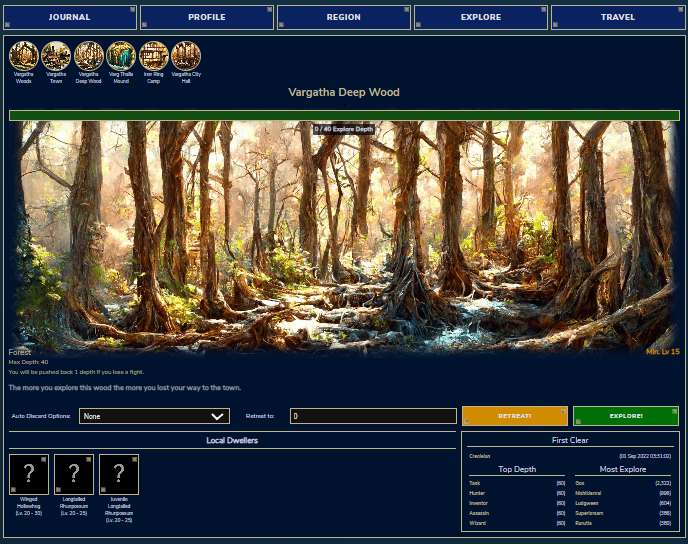This screenshot has height=544, width=688.
Task: Travel to Vargatha Town icon
Action: coord(56,56)
